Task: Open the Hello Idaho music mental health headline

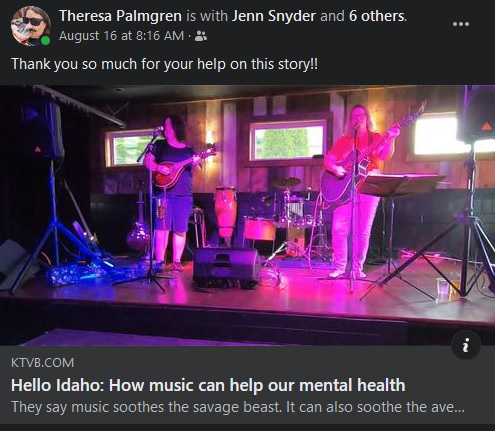Action: pos(208,385)
